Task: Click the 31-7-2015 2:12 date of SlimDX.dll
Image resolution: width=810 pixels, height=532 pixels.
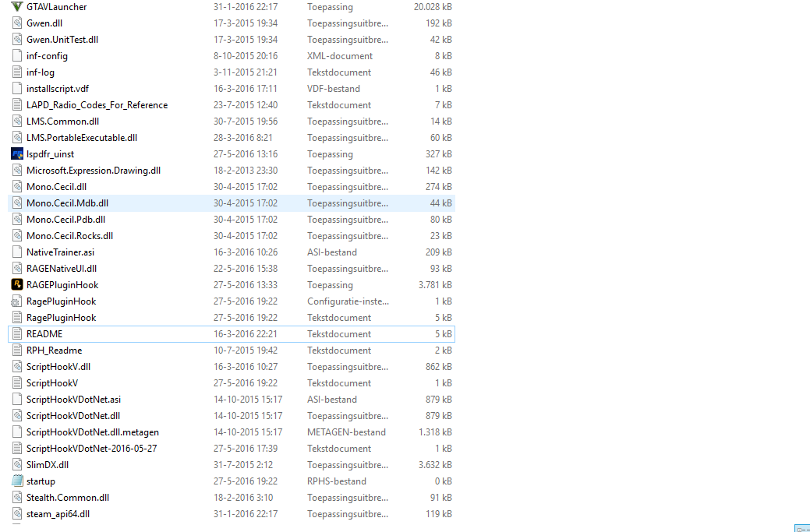Action: tap(243, 465)
